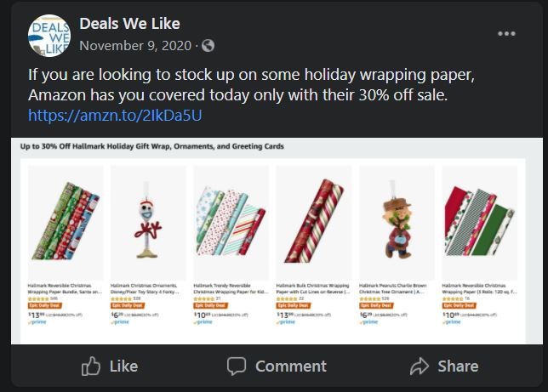Select the trendy light blue wrapping paper image
This screenshot has height=392, width=548.
(231, 221)
